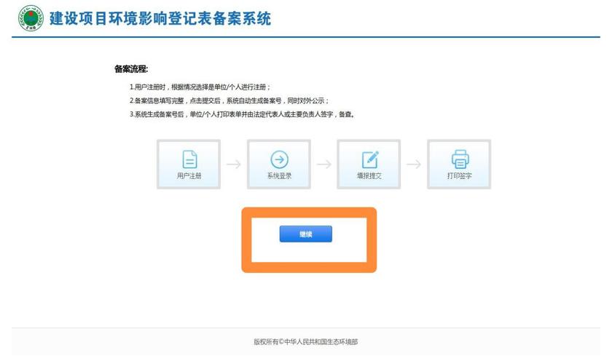612x364 pixels.
Task: Click the blue 继续 button
Action: (x=305, y=234)
